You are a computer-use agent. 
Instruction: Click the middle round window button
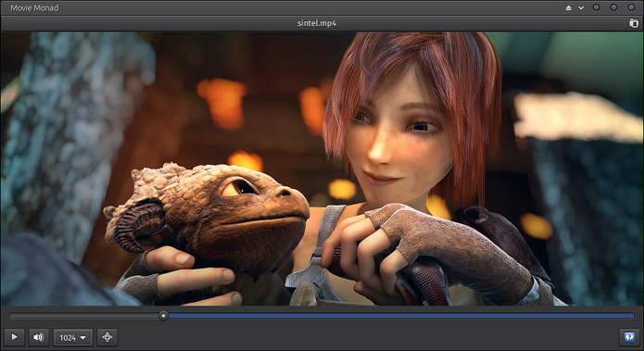coord(613,7)
